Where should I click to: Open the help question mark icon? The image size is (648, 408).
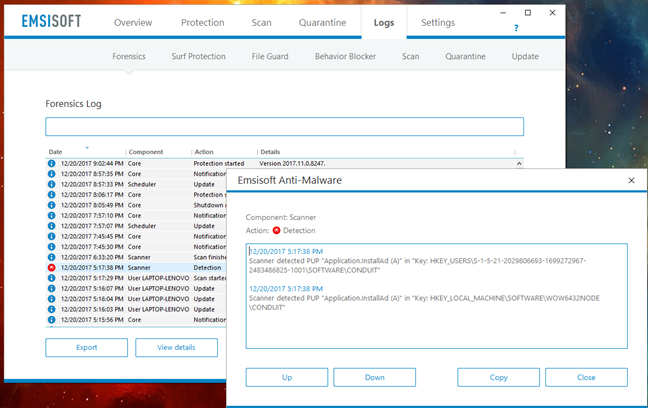pos(516,28)
